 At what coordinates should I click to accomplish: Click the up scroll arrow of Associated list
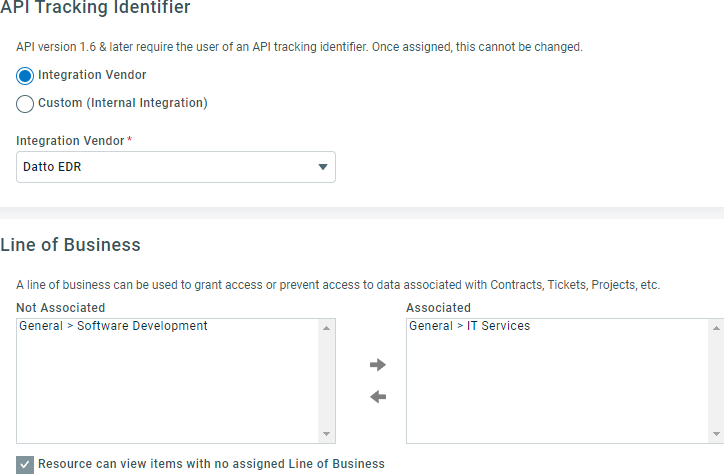click(716, 328)
